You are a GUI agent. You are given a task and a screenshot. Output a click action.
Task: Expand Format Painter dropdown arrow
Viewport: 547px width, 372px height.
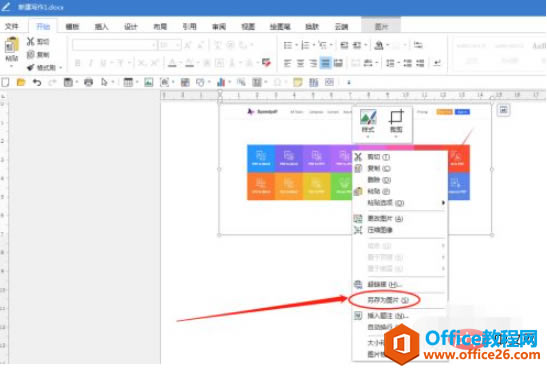pos(61,68)
